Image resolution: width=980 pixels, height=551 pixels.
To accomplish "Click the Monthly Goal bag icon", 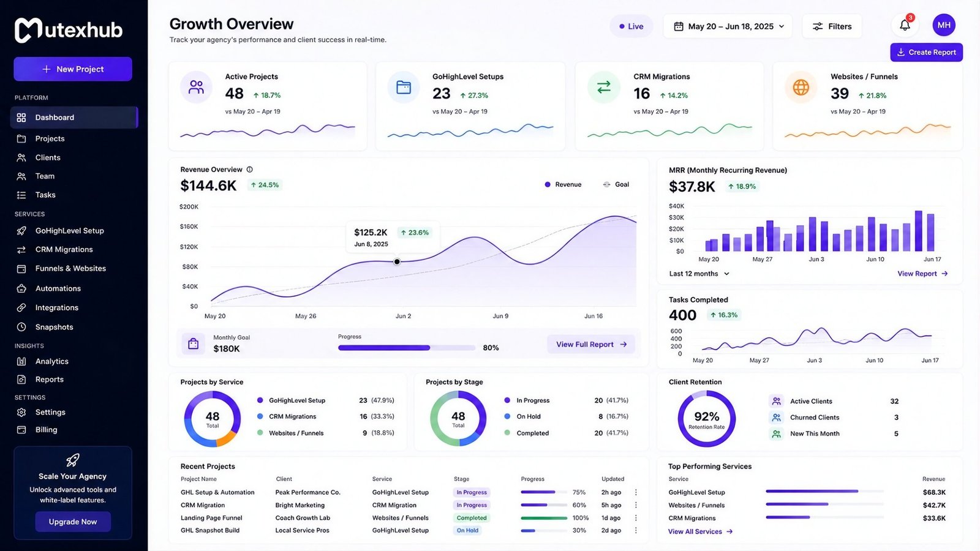I will pos(194,343).
